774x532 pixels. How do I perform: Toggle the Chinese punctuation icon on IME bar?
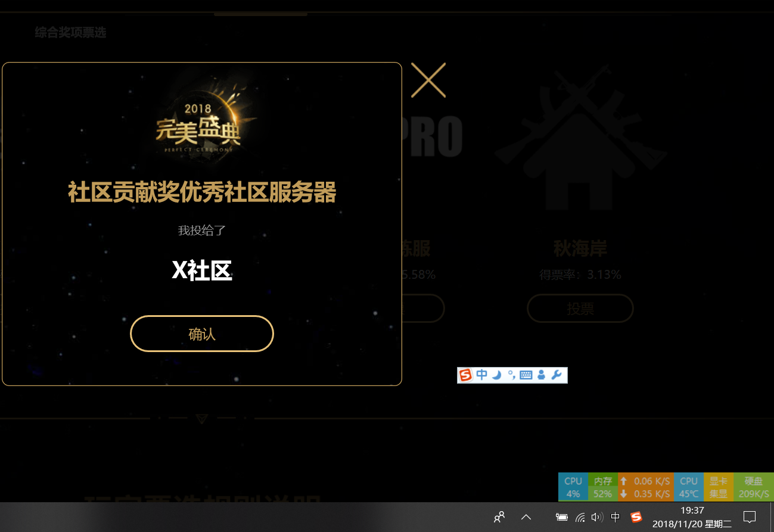pyautogui.click(x=511, y=375)
